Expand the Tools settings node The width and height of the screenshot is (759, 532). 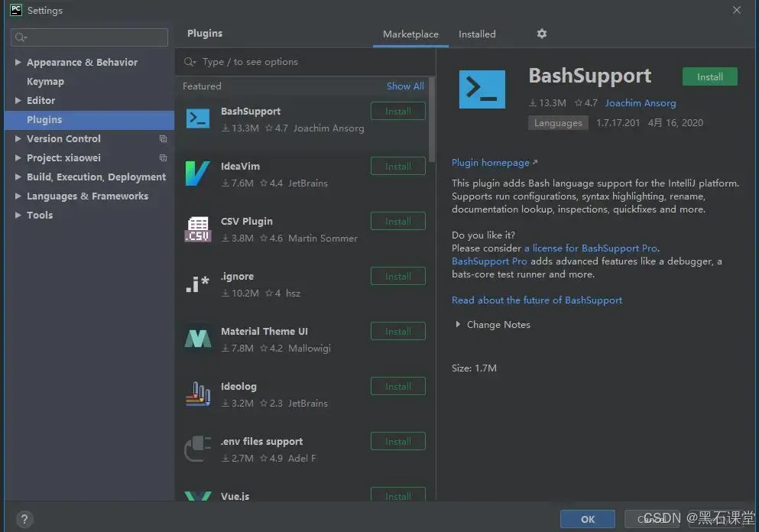[x=18, y=215]
